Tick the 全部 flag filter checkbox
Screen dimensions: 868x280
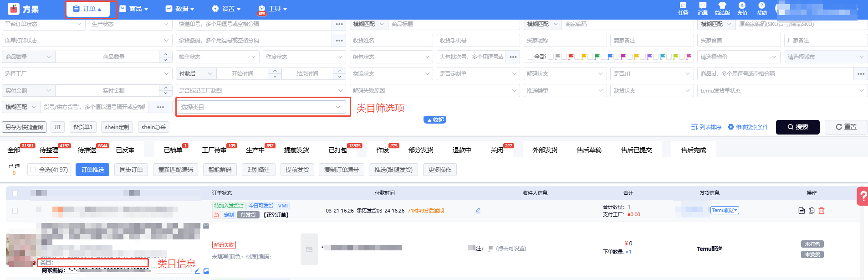pos(530,57)
